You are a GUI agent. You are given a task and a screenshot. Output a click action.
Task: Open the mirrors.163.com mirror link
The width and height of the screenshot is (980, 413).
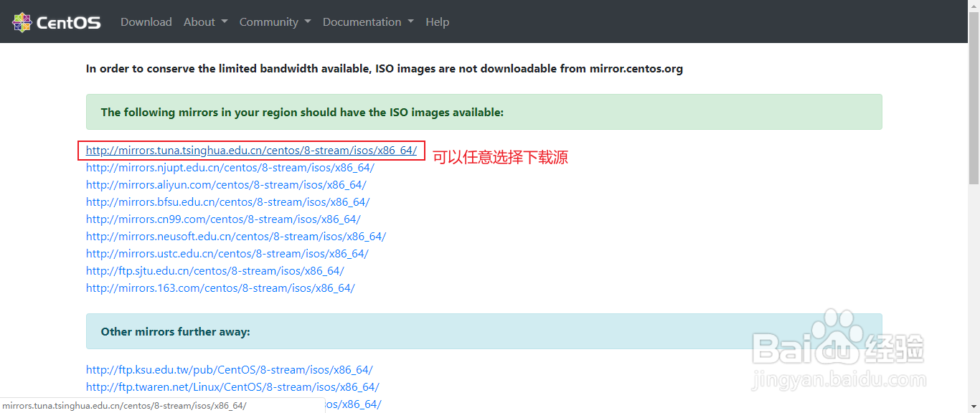point(220,288)
